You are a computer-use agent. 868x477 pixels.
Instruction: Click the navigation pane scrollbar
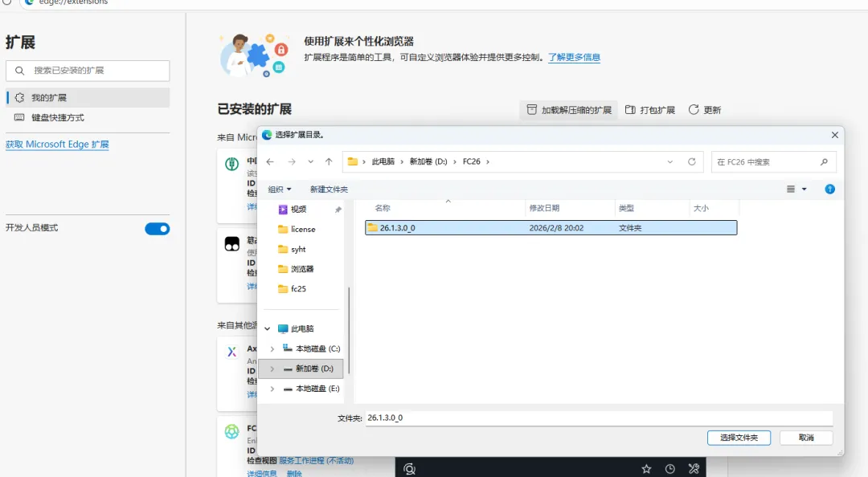(349, 330)
